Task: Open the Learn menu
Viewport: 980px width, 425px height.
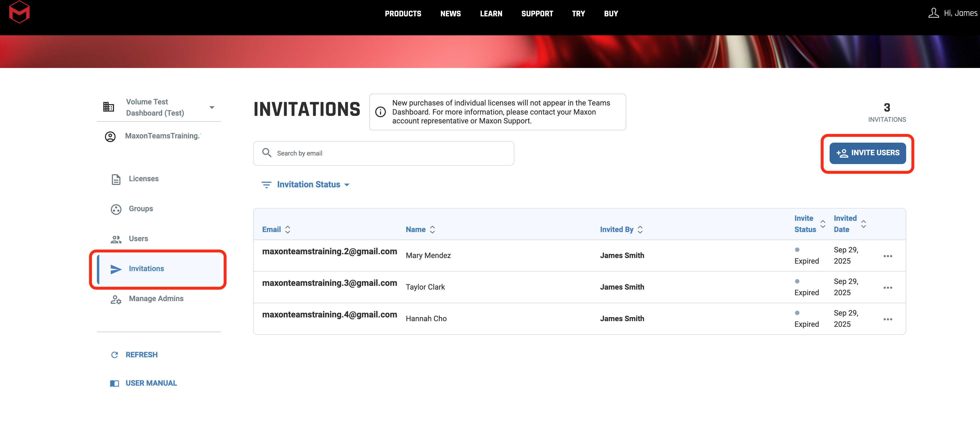Action: tap(491, 14)
